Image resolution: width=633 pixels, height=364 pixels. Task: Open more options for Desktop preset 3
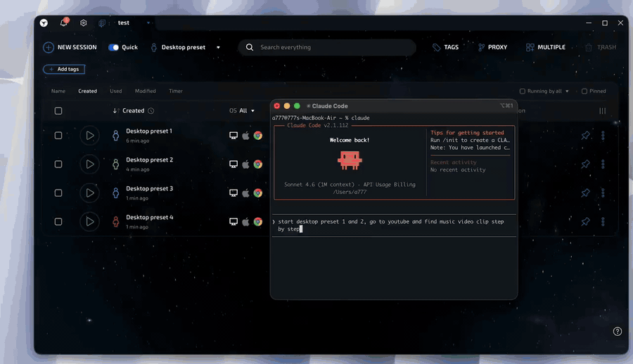603,193
